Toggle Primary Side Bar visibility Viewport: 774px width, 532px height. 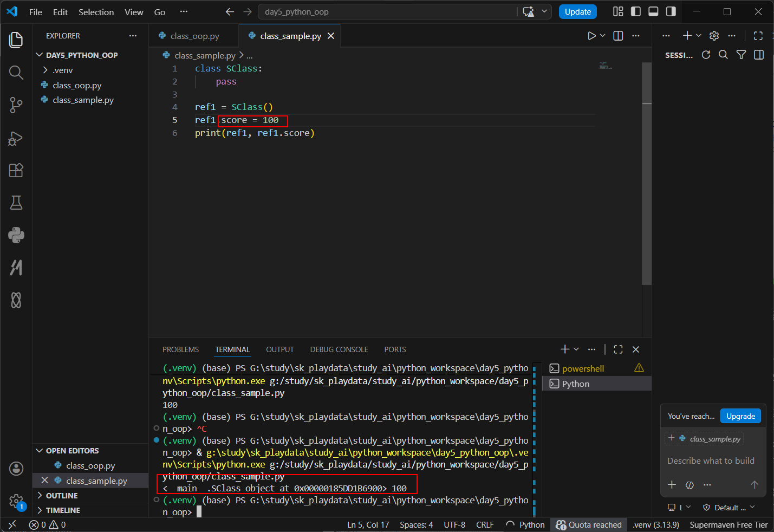coord(636,11)
